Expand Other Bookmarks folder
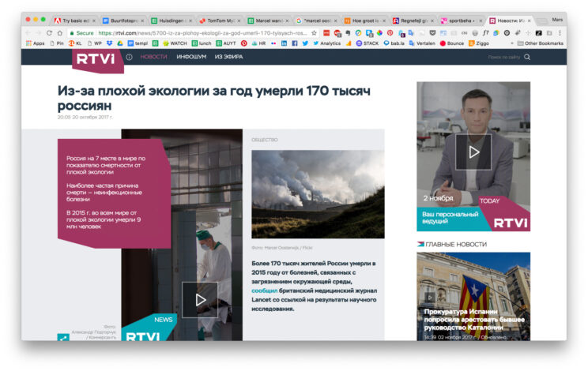The image size is (588, 371). point(538,43)
